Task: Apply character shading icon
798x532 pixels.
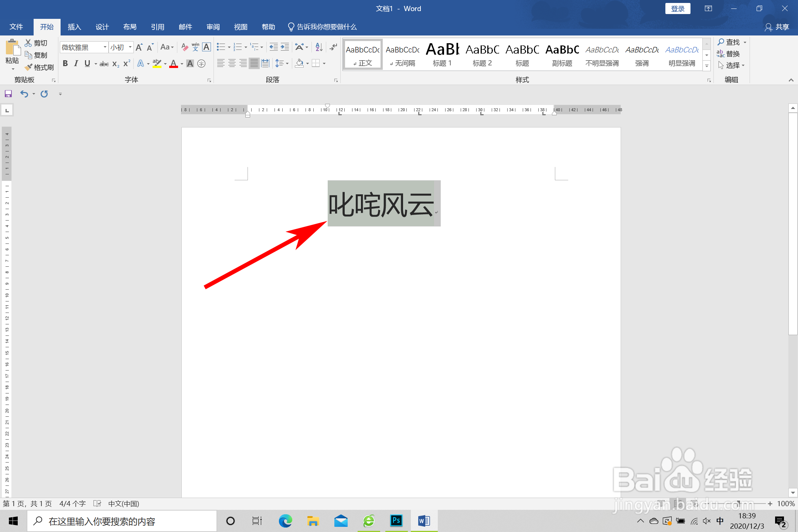Action: point(190,64)
